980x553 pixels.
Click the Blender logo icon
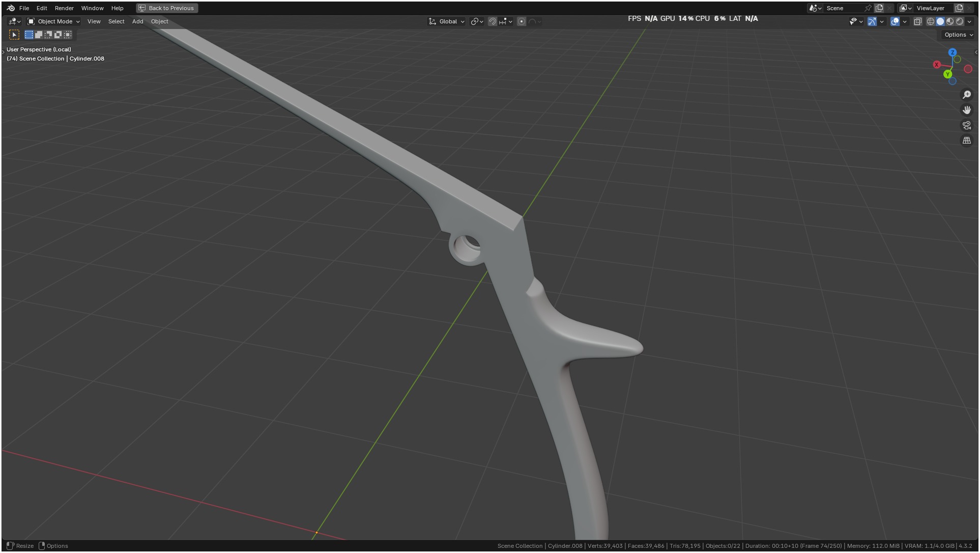click(x=11, y=8)
